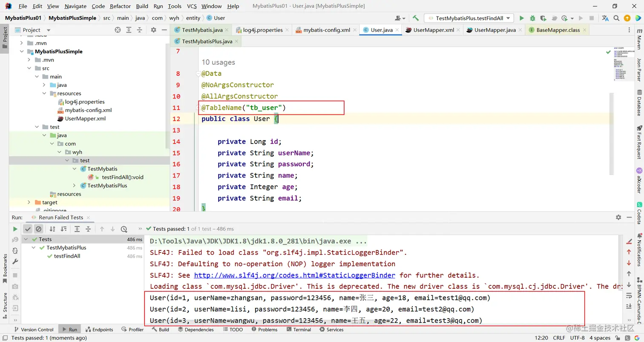Toggle Show Ignored tests button
Viewport: 644px width, 342px height.
tap(38, 229)
